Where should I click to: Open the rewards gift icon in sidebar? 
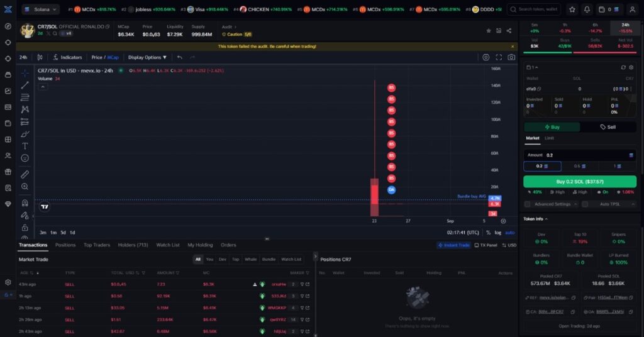(8, 172)
